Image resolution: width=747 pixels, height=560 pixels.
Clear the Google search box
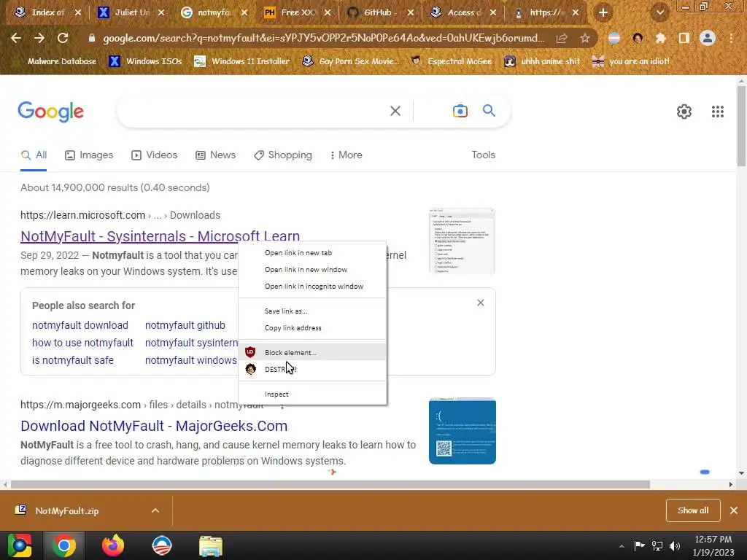pyautogui.click(x=395, y=111)
